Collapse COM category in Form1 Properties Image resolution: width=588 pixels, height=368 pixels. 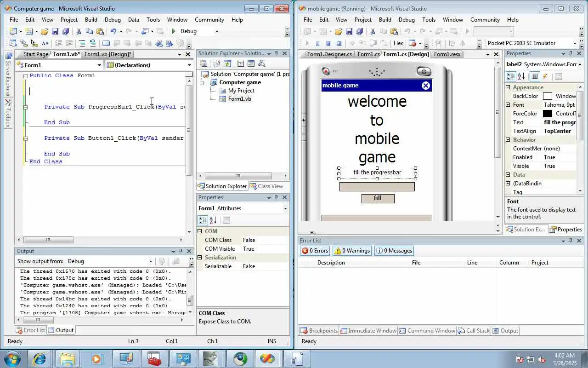[x=200, y=231]
